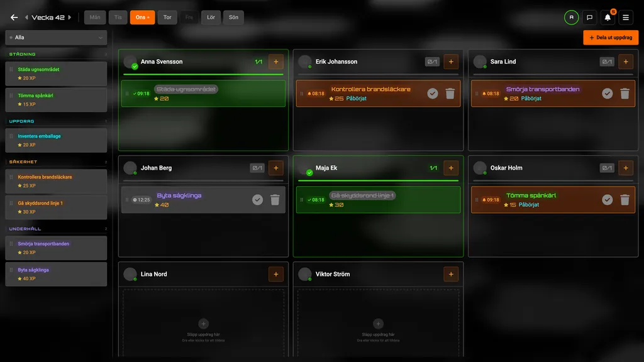Mark Oskar Holm's Tömma spånkärl as complete

coord(608,200)
